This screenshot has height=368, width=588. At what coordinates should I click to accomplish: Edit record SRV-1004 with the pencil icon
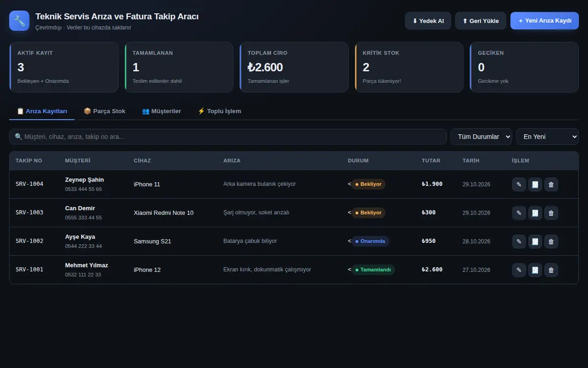[x=519, y=184]
